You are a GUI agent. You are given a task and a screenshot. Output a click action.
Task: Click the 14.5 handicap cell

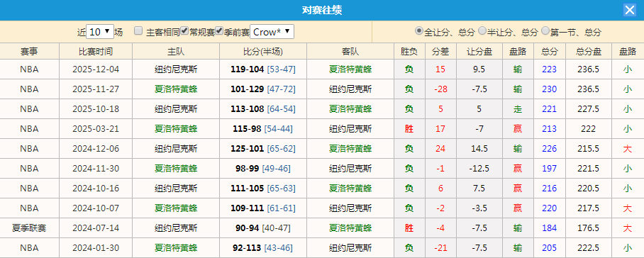(479, 148)
